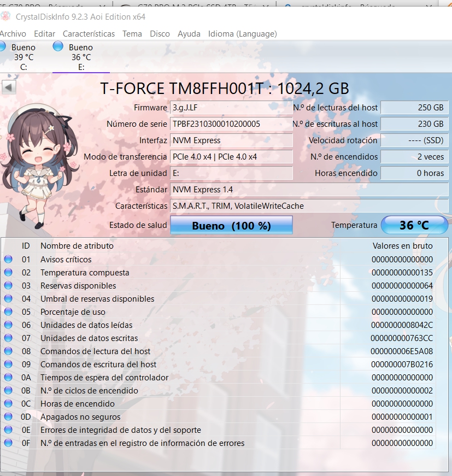The width and height of the screenshot is (452, 476).
Task: Click the Letra de unidad field E:
Action: click(x=231, y=173)
